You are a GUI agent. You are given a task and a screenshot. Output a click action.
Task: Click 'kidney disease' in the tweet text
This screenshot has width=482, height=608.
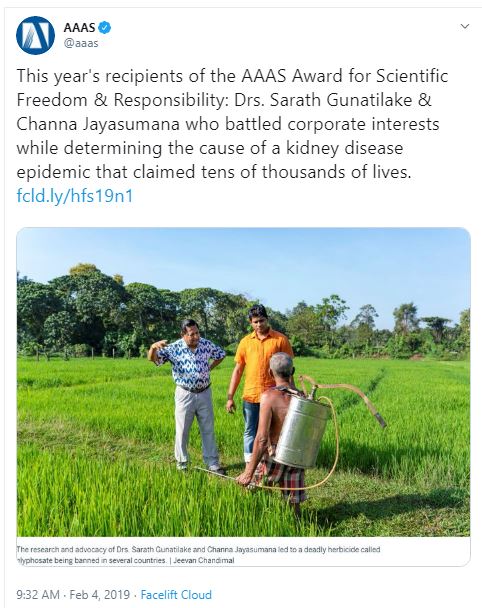(x=345, y=149)
